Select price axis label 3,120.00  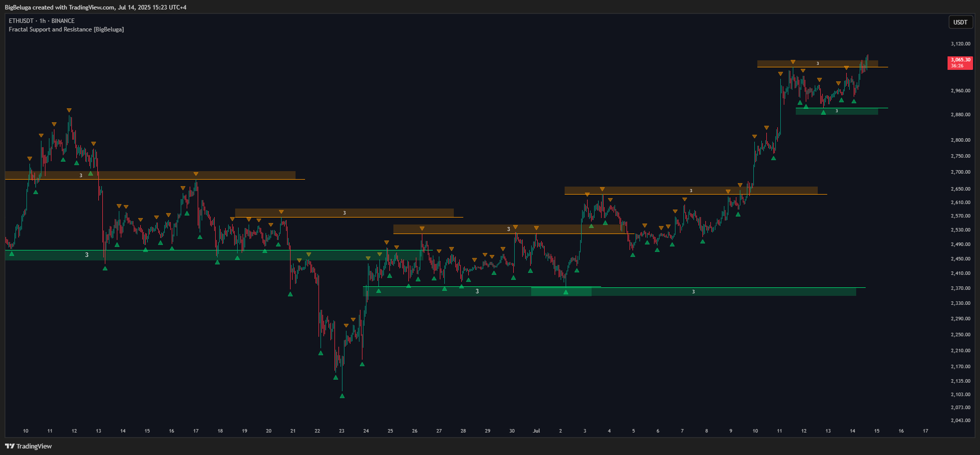961,44
